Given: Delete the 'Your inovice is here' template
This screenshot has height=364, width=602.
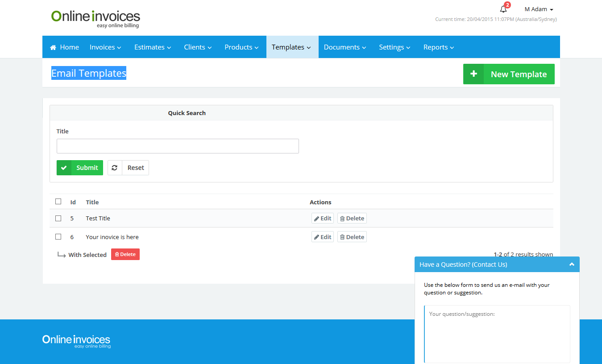Looking at the screenshot, I should click(352, 237).
